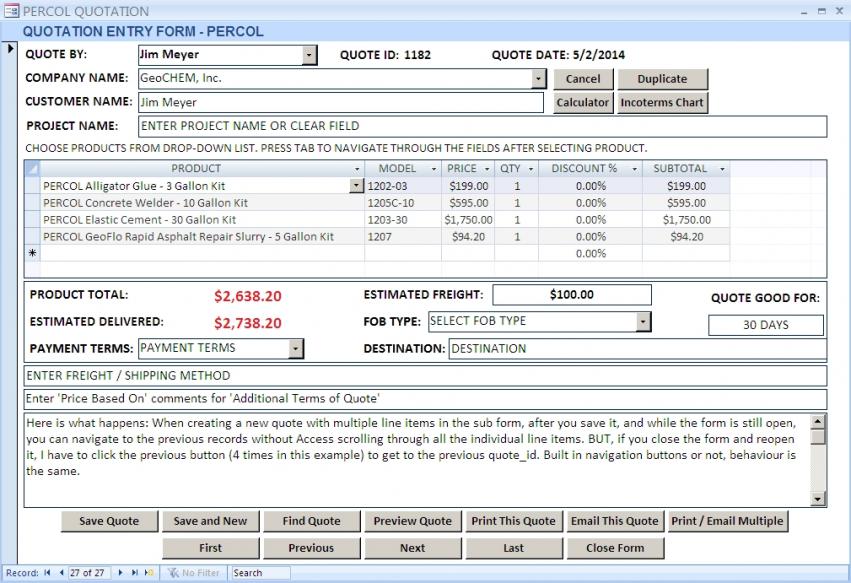Click Preview Quote button
Image resolution: width=851 pixels, height=583 pixels.
coord(412,521)
